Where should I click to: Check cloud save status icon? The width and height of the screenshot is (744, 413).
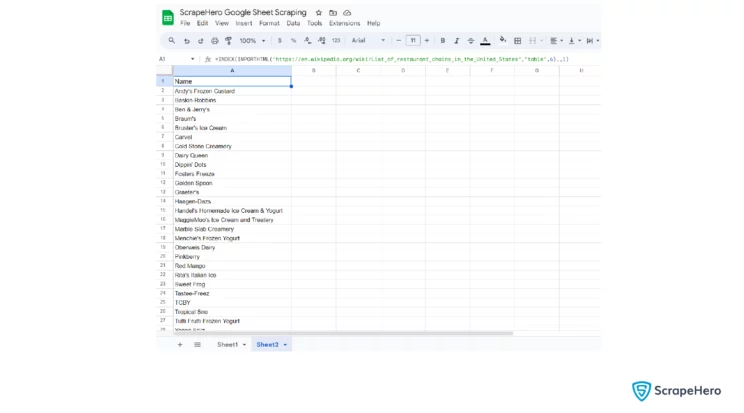tap(347, 13)
